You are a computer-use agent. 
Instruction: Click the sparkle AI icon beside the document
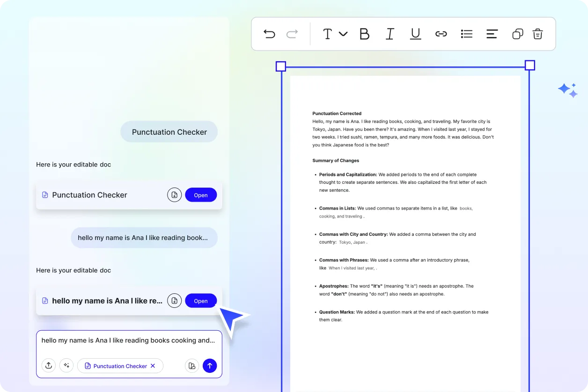click(x=567, y=90)
